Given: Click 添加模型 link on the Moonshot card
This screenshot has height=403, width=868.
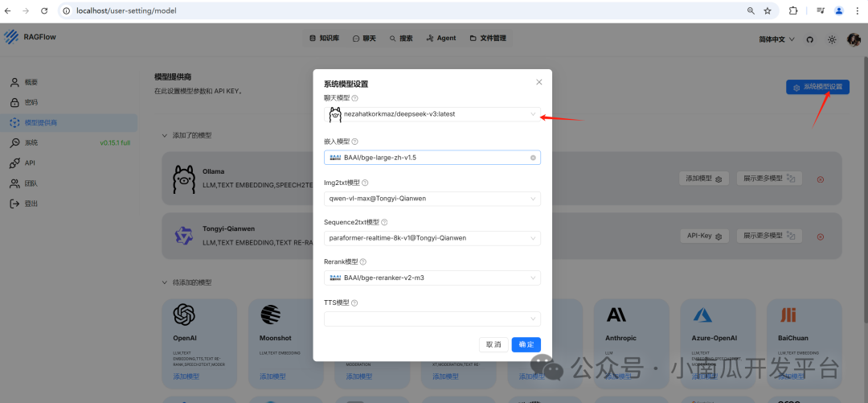Looking at the screenshot, I should coord(273,376).
